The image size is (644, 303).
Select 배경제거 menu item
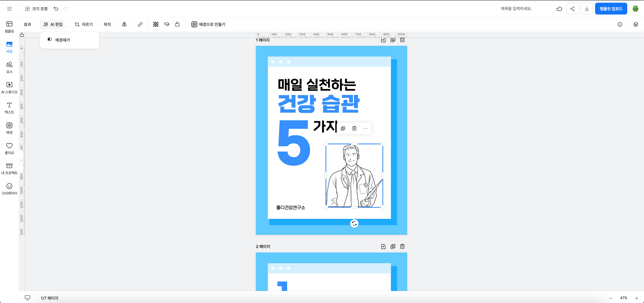(x=62, y=40)
